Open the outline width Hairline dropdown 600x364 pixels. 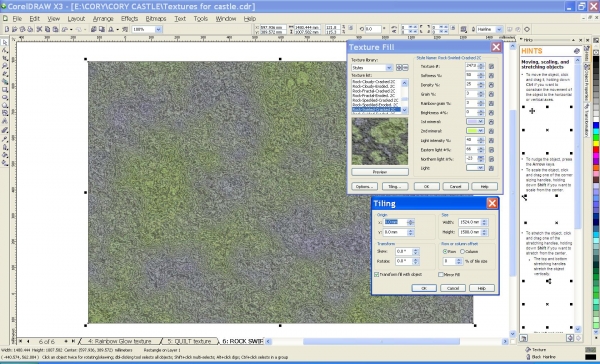(499, 29)
